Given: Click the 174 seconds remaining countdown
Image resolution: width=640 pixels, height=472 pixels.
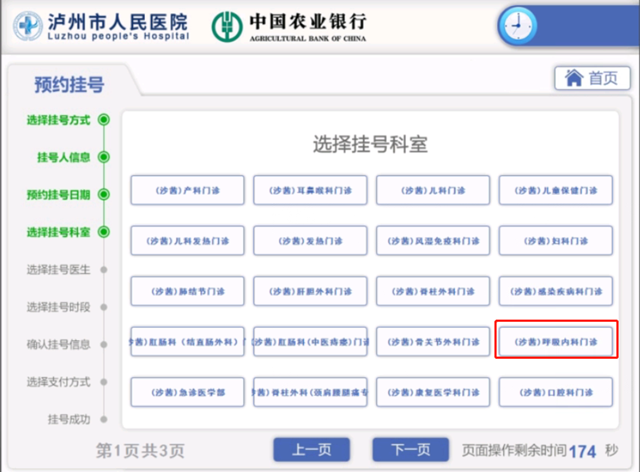Looking at the screenshot, I should click(582, 451).
